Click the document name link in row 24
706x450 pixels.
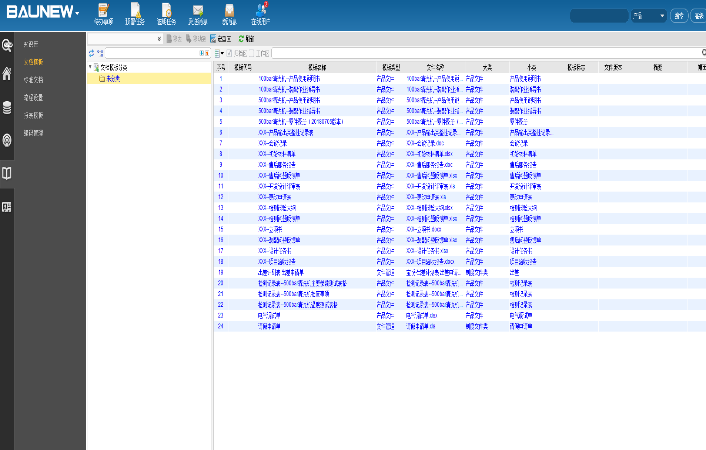pyautogui.click(x=271, y=325)
